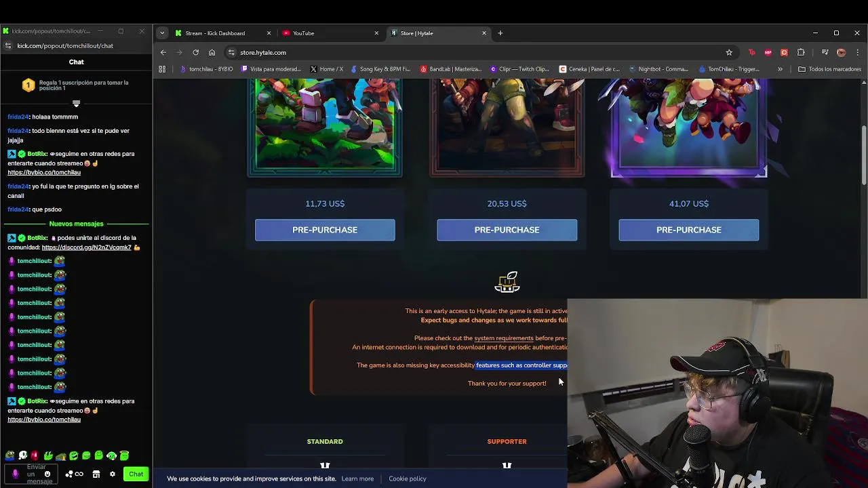Click the infinity icon in chat toolbar
868x488 pixels.
(79, 474)
